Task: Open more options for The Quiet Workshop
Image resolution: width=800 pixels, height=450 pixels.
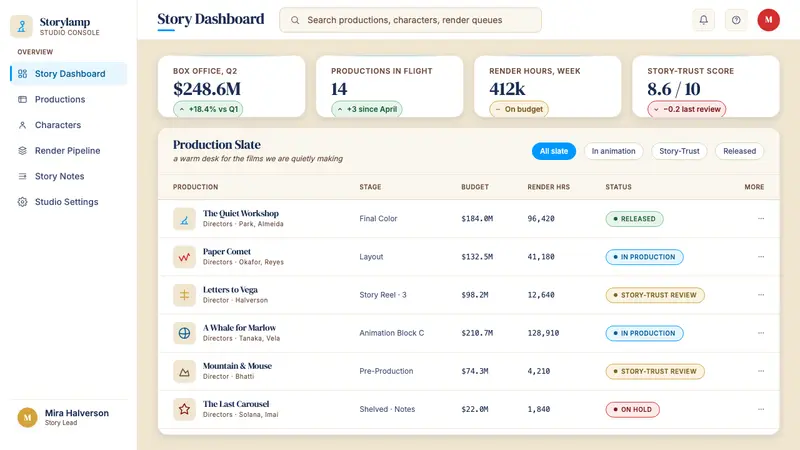Action: coord(761,218)
